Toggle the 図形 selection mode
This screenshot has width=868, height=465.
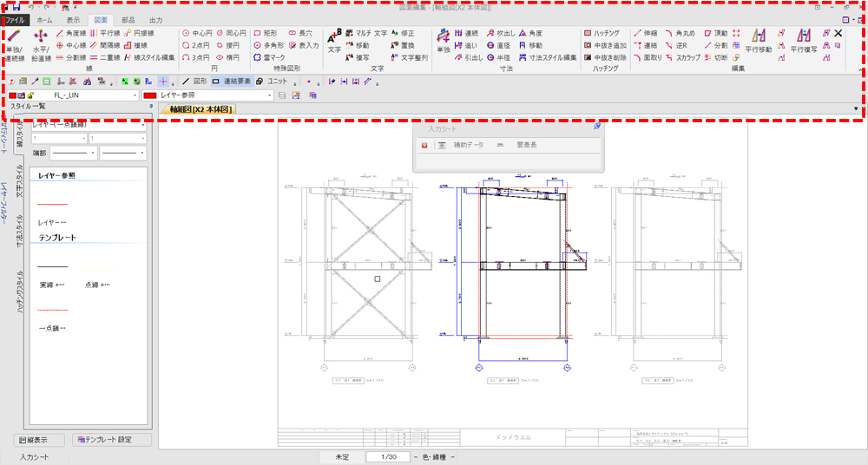[194, 81]
